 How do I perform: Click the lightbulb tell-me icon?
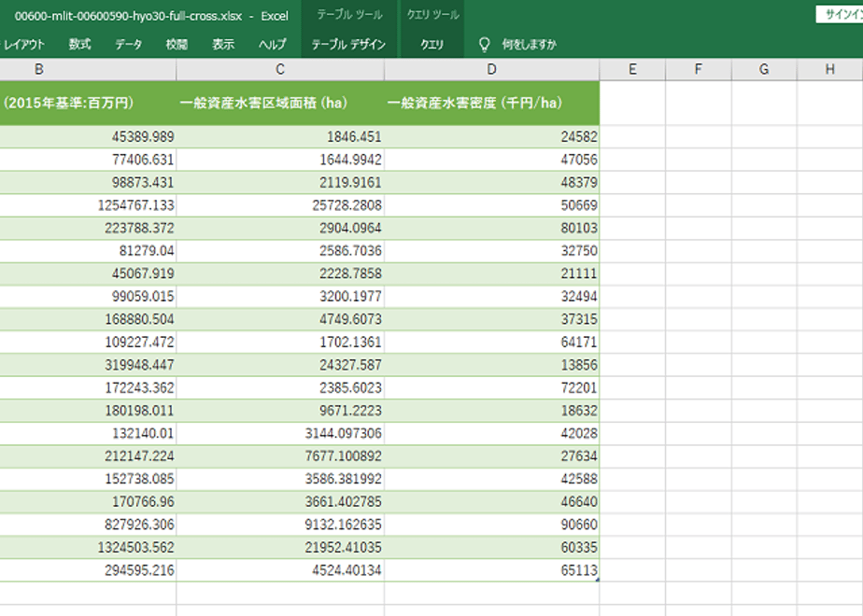(x=484, y=45)
